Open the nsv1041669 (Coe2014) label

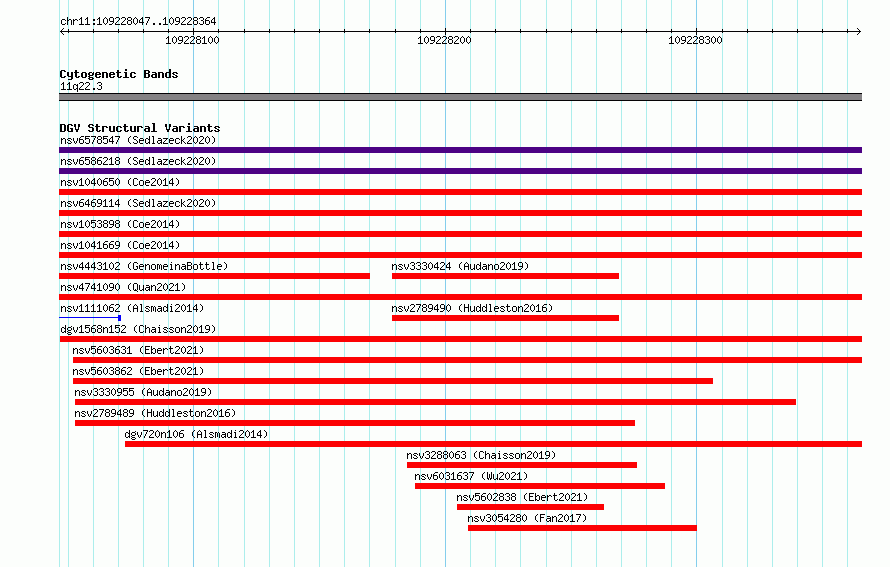pyautogui.click(x=120, y=245)
